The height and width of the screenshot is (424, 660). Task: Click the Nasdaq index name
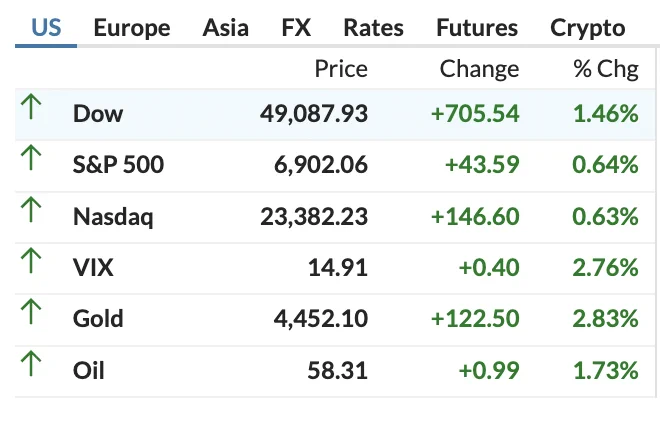tap(113, 217)
